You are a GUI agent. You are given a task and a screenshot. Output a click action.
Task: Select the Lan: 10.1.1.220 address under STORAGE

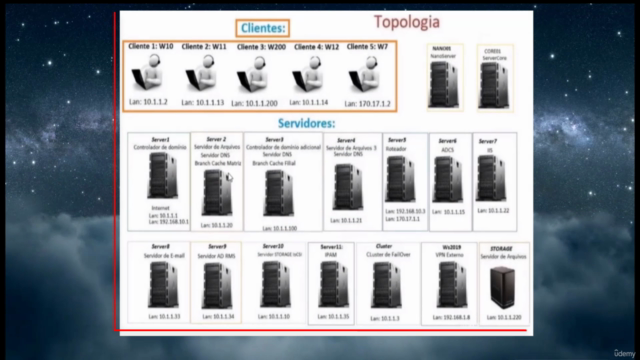[x=504, y=317]
